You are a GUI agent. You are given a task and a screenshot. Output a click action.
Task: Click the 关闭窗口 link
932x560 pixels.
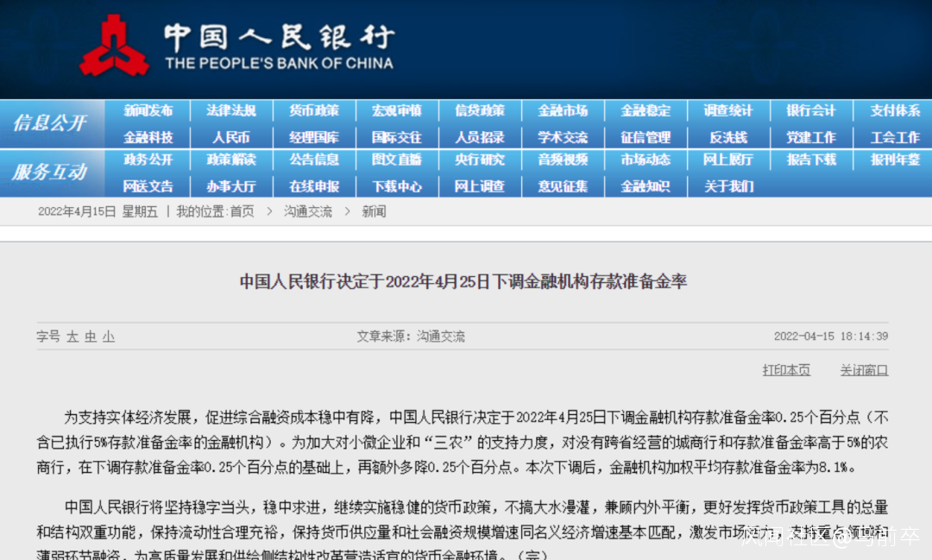pos(864,370)
